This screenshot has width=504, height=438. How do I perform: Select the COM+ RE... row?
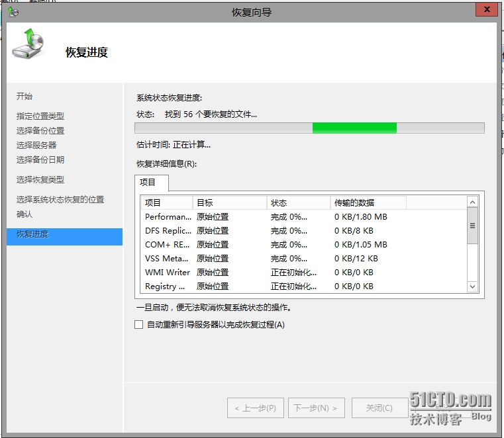coord(304,245)
